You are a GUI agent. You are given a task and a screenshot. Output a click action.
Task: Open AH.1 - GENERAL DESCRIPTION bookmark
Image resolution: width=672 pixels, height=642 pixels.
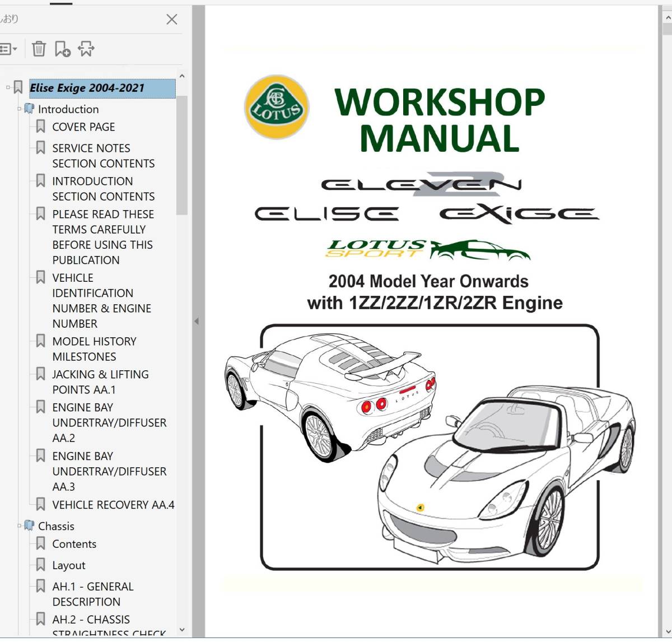(93, 594)
